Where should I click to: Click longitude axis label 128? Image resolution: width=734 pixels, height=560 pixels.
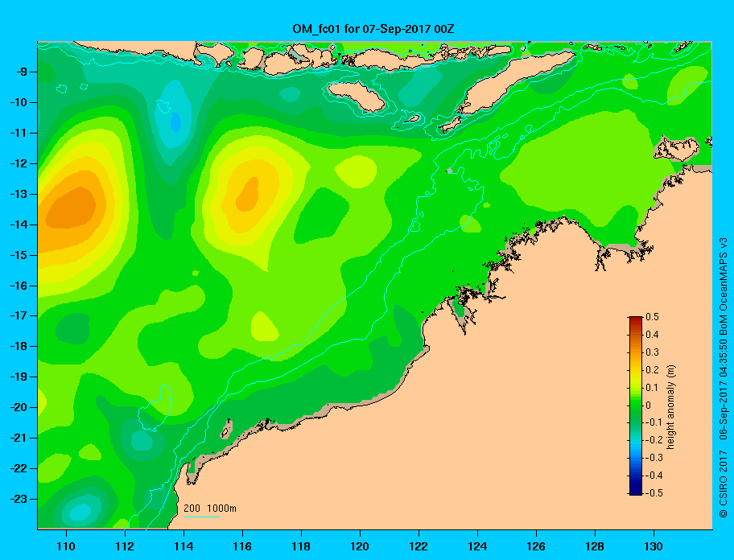(595, 546)
